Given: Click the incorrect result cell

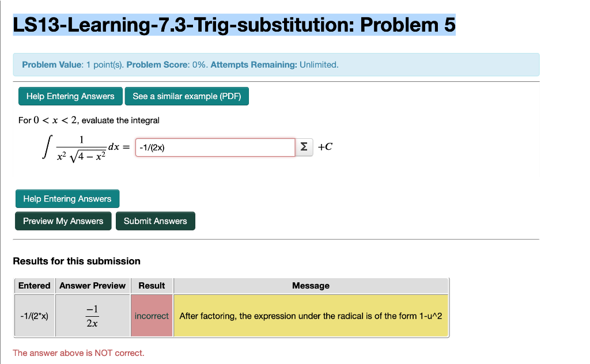Looking at the screenshot, I should click(x=152, y=316).
